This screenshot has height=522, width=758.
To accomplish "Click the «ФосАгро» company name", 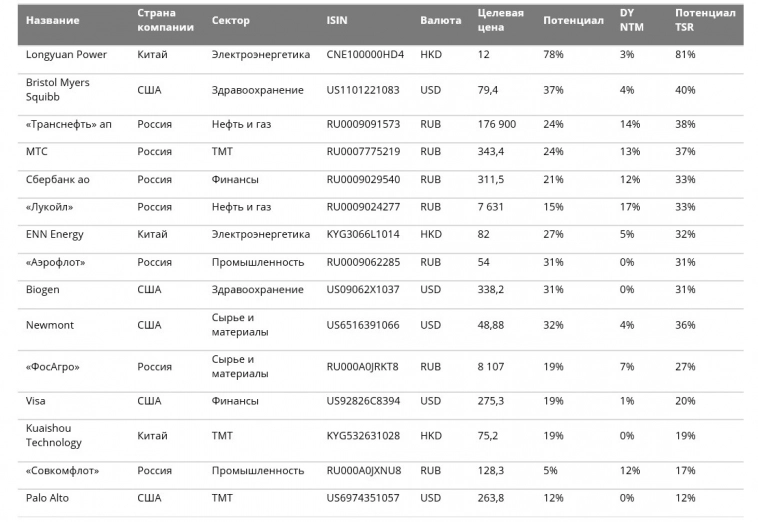I will pos(52,366).
